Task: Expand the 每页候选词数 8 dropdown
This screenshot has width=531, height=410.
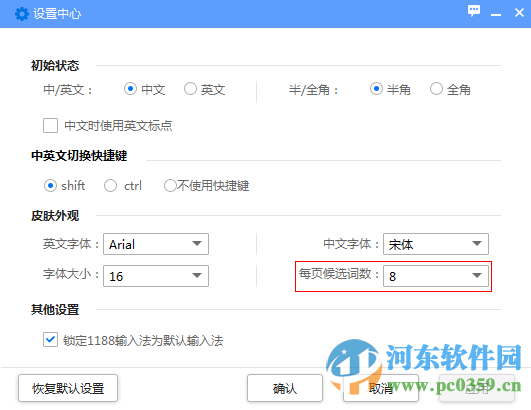Action: click(x=436, y=276)
